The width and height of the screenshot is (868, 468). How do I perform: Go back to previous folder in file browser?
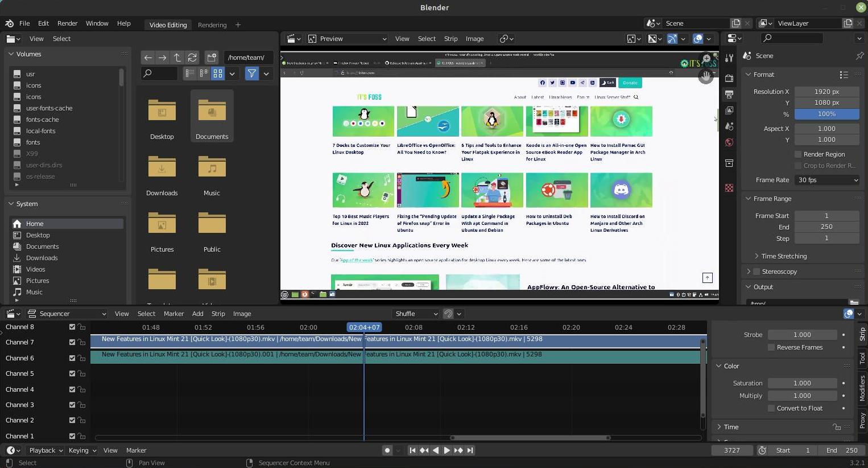[148, 58]
